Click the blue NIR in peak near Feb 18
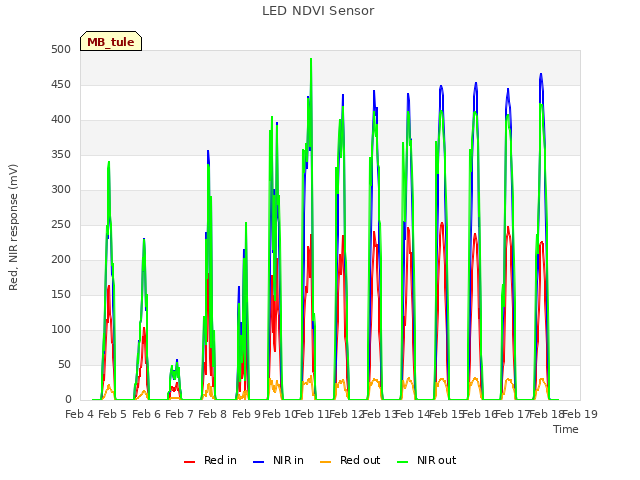640x480 pixels. pyautogui.click(x=541, y=75)
